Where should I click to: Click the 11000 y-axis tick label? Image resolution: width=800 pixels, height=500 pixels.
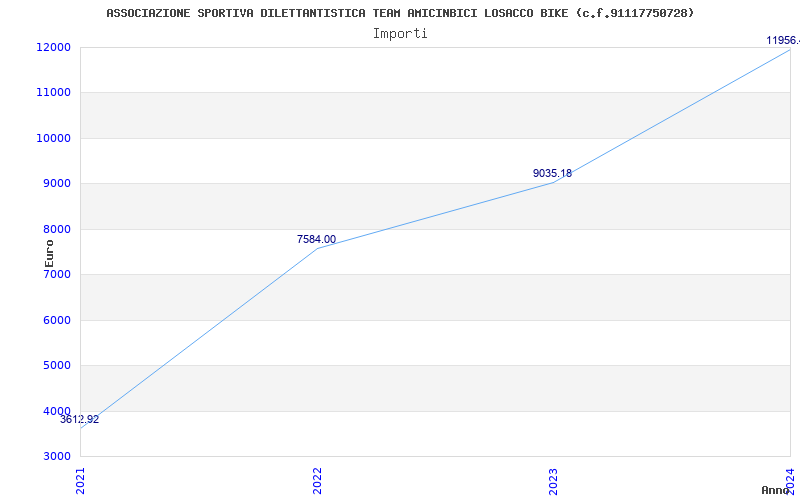point(53,93)
